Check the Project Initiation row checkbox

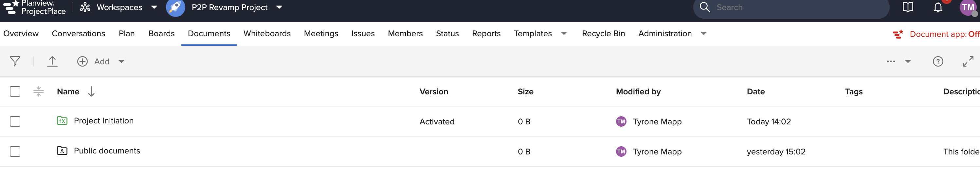(x=15, y=121)
